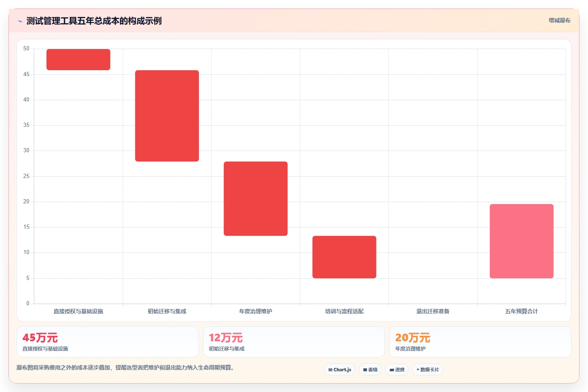The width and height of the screenshot is (588, 392).
Task: Click the y-axis value 35
Action: point(26,125)
